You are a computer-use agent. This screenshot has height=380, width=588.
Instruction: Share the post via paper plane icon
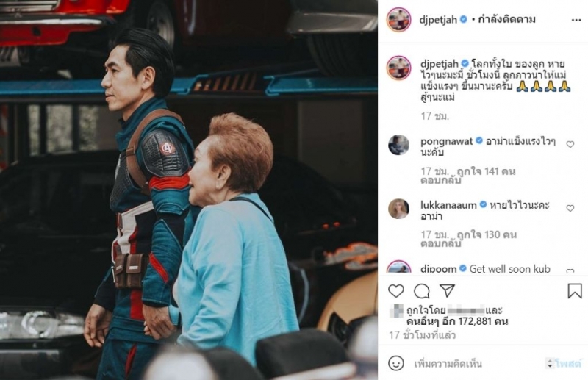448,291
